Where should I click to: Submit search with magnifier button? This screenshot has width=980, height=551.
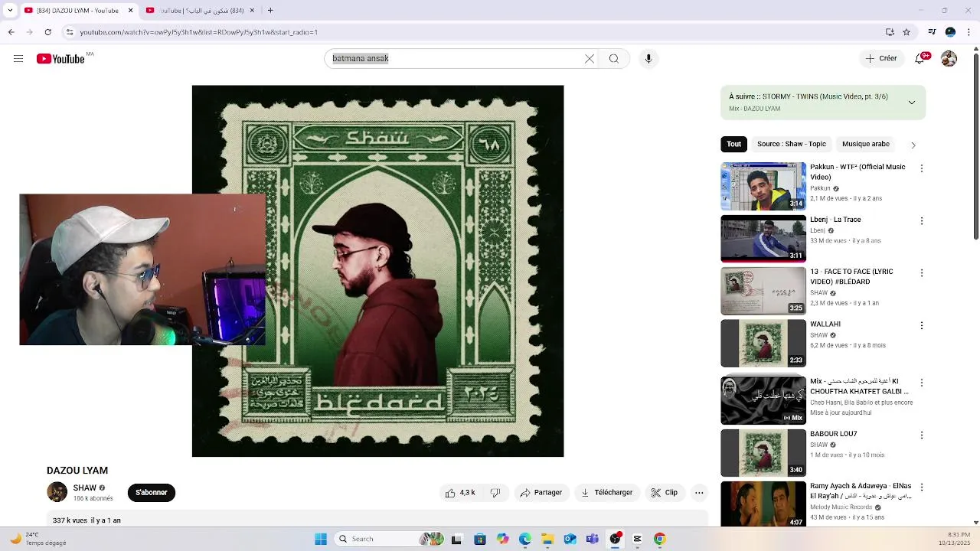[x=614, y=59]
